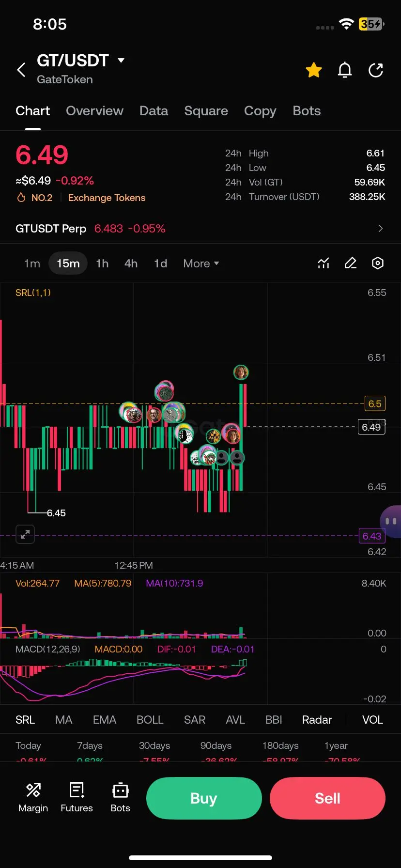Image resolution: width=401 pixels, height=868 pixels.
Task: Tap the 1year performance label
Action: (x=336, y=745)
